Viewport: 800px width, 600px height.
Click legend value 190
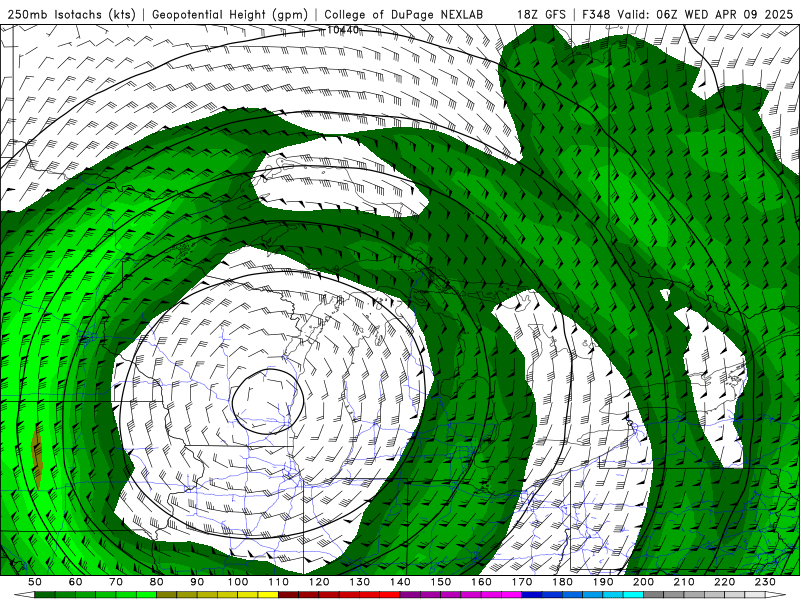coord(603,582)
